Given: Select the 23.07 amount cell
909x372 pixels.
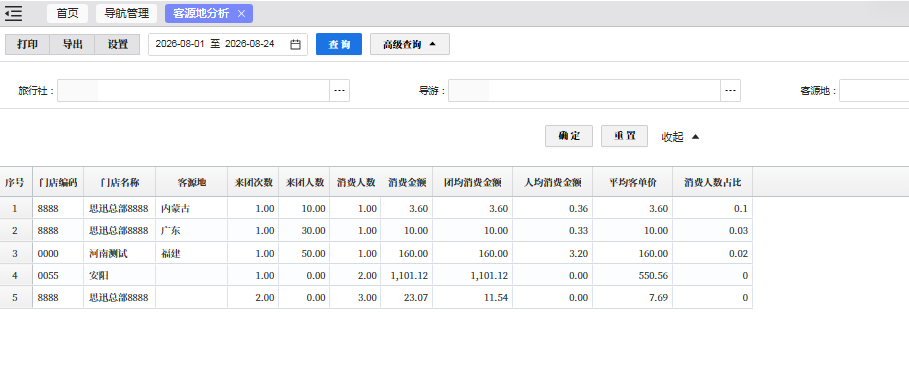Looking at the screenshot, I should point(406,297).
